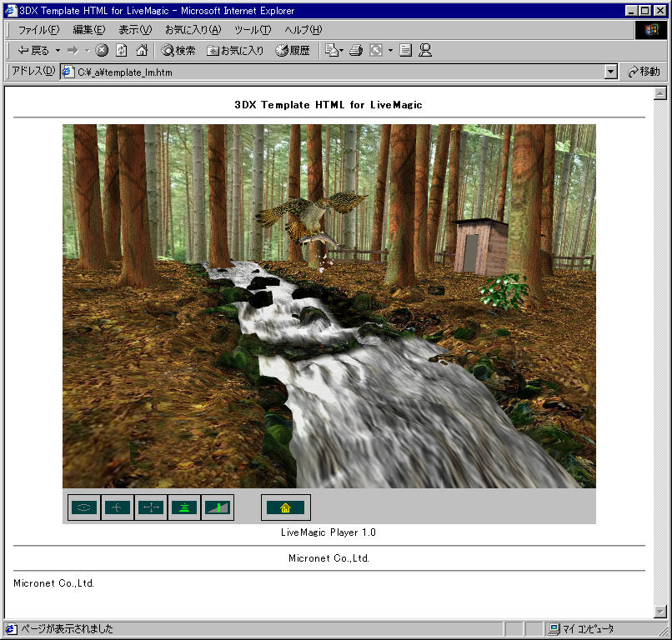Activate the four-arrow pan move button

151,507
